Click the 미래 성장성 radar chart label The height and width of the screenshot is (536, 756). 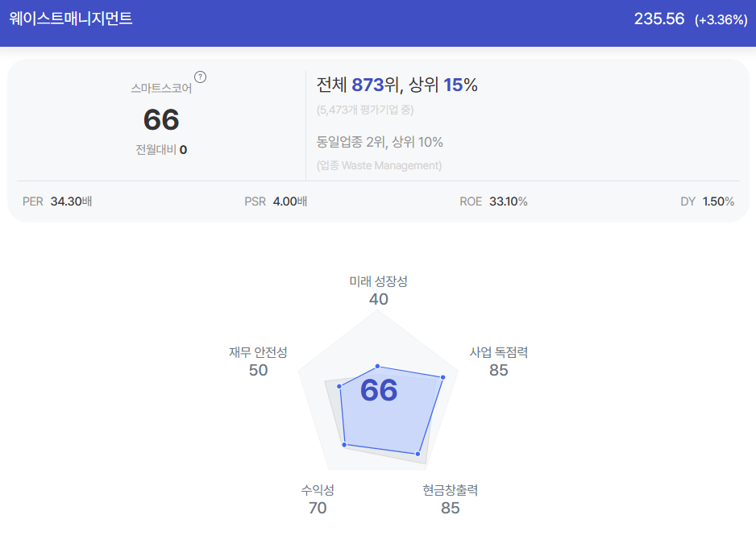coord(379,281)
